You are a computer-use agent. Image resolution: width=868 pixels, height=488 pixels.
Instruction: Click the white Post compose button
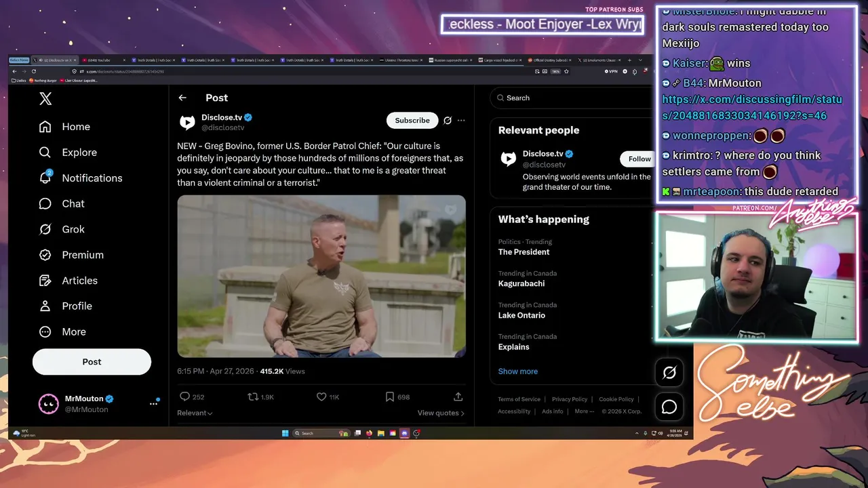[92, 362]
